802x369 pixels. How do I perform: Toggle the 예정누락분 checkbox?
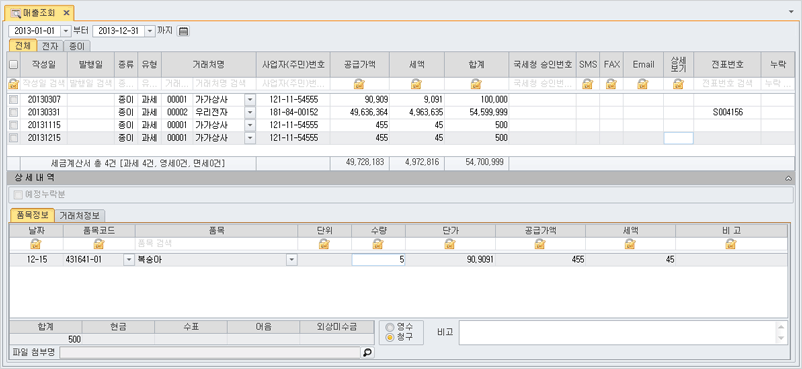pyautogui.click(x=18, y=194)
